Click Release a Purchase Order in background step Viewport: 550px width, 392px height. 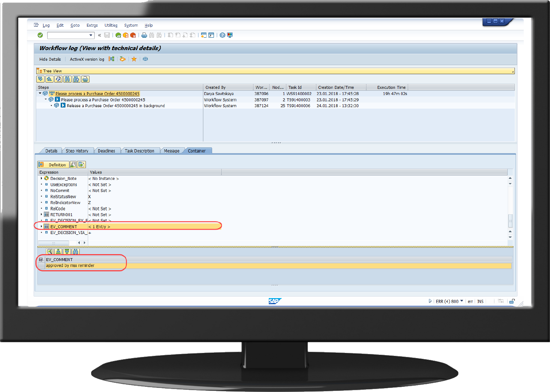(x=116, y=106)
